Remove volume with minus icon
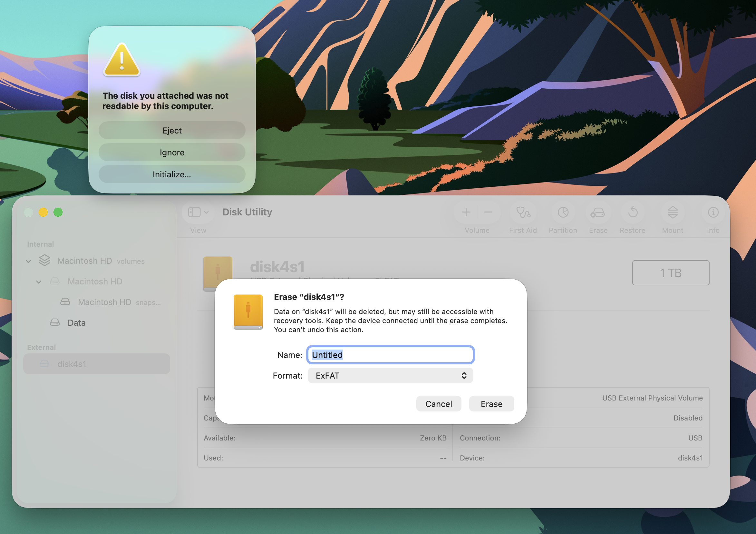 point(488,212)
